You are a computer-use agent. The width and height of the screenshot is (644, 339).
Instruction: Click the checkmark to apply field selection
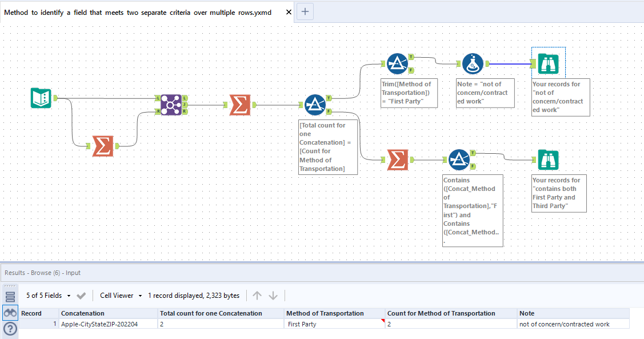(82, 296)
